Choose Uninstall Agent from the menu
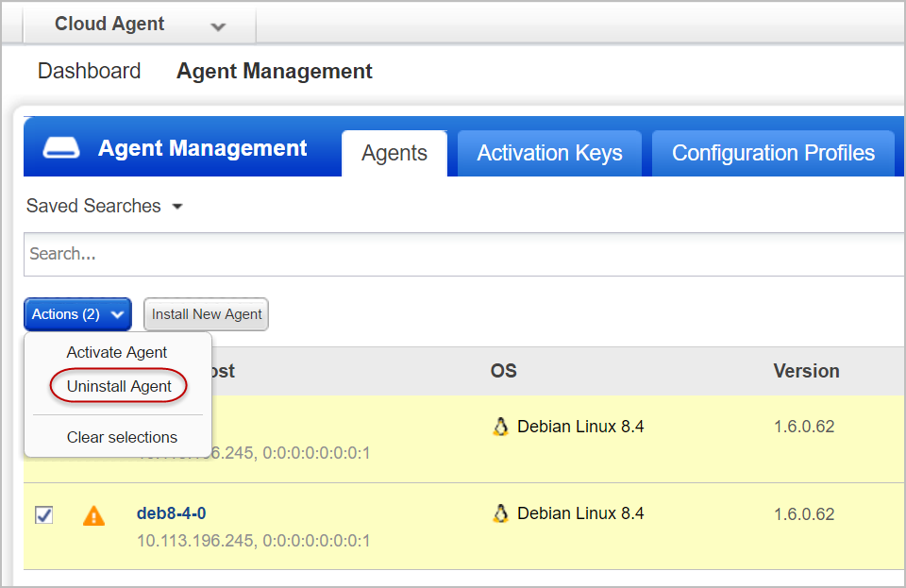This screenshot has width=906, height=588. point(117,385)
